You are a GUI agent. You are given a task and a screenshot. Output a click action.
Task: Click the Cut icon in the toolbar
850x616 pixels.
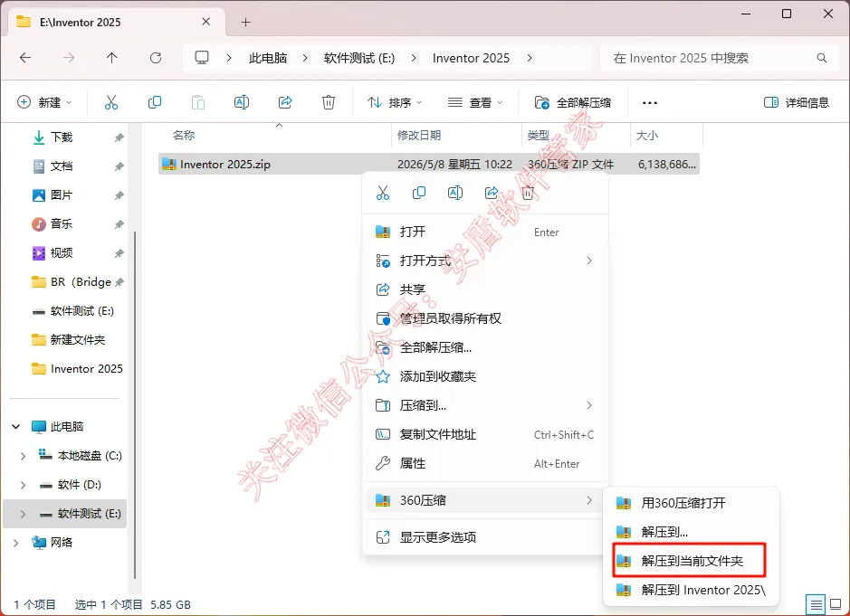[111, 102]
